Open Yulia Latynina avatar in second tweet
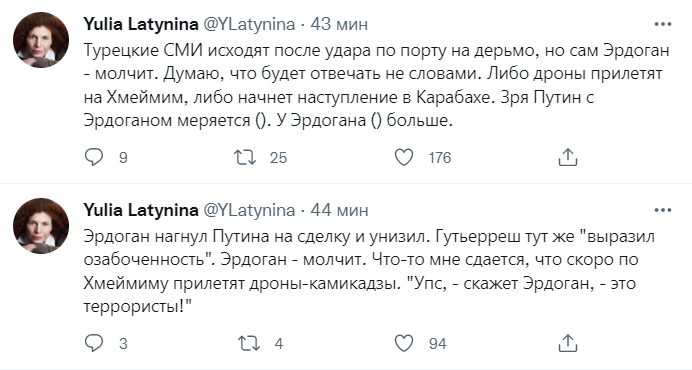The image size is (692, 370). (41, 226)
